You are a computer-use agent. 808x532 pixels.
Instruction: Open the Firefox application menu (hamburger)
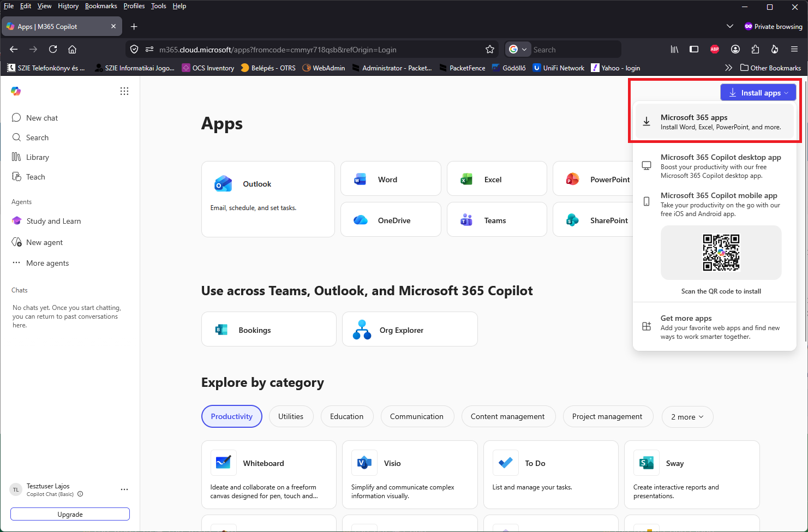click(794, 49)
